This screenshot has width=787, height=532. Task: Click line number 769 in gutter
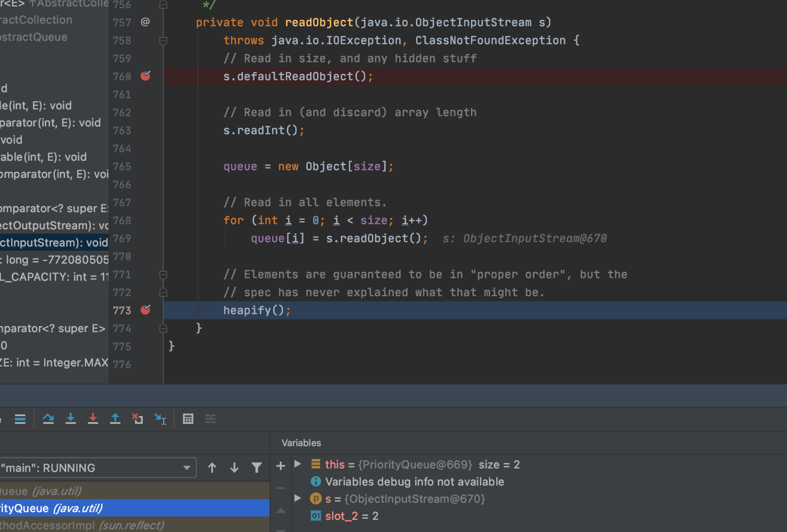click(122, 238)
